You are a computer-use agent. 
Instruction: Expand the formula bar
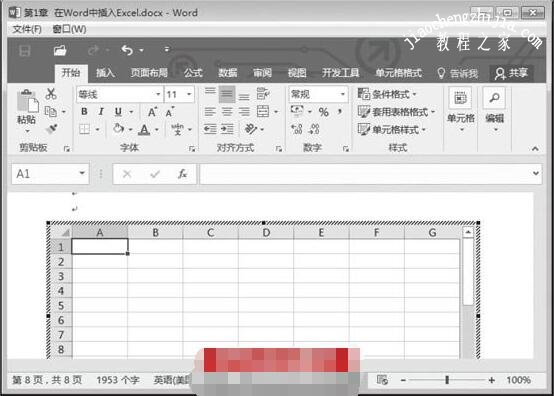pyautogui.click(x=536, y=173)
